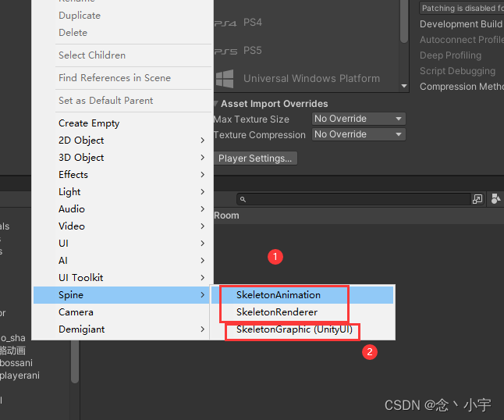
Task: Choose Delete in context menu
Action: tap(122, 33)
